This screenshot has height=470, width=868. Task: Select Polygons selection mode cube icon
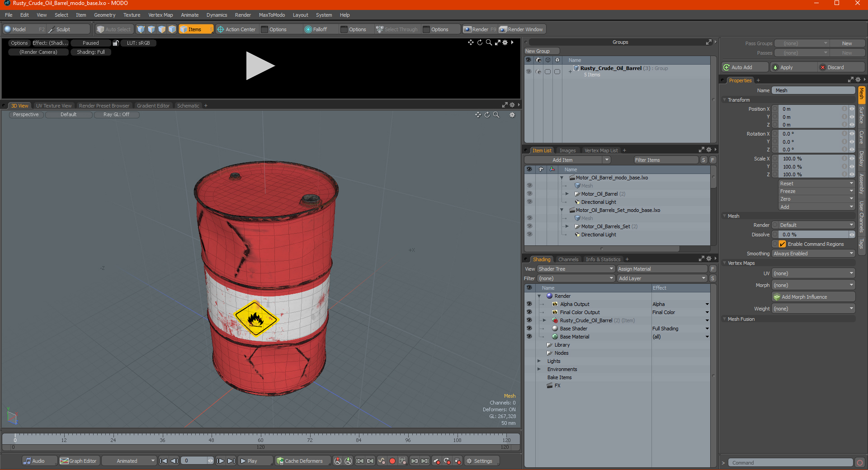pyautogui.click(x=162, y=29)
